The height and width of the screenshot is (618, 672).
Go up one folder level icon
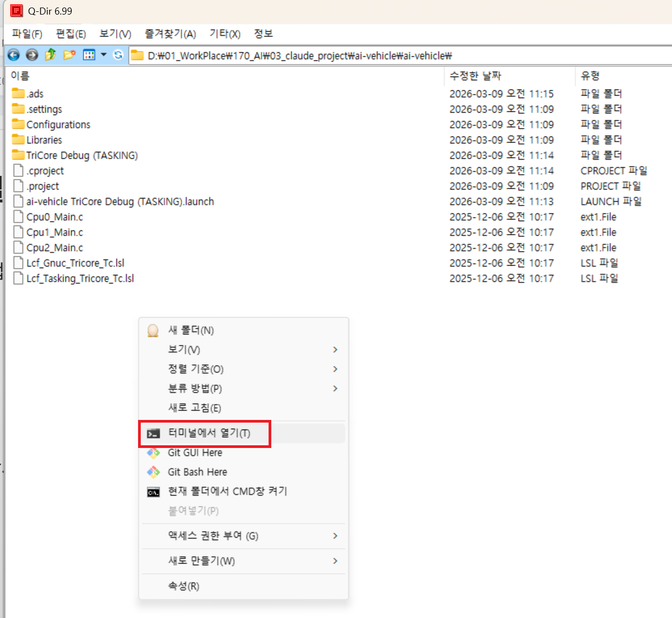(x=50, y=55)
